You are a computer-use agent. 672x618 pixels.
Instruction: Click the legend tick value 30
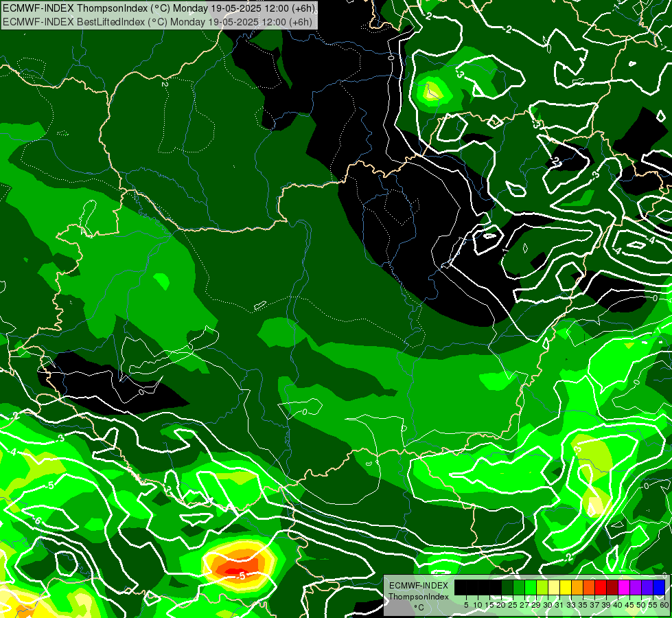[548, 605]
